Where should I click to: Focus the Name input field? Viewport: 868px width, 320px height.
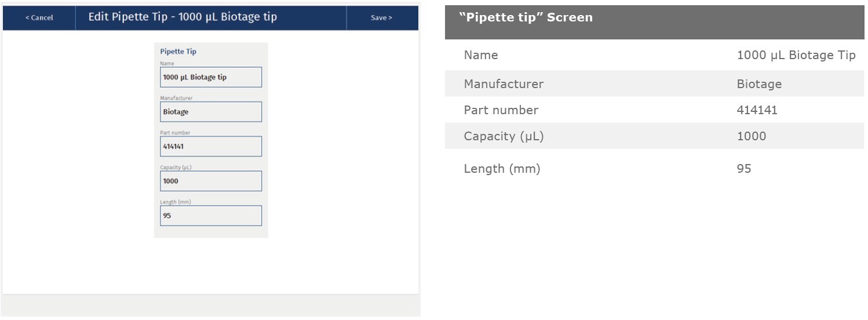[210, 77]
